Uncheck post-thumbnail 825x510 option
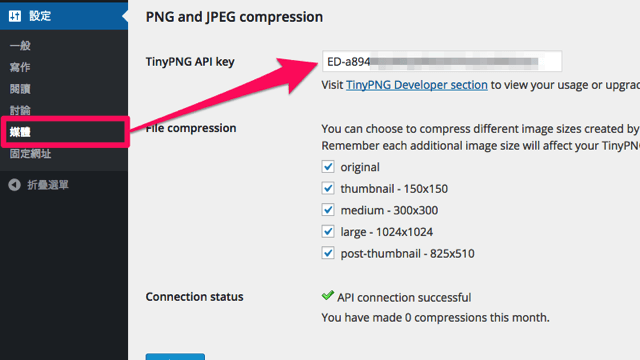640x360 pixels. tap(328, 253)
